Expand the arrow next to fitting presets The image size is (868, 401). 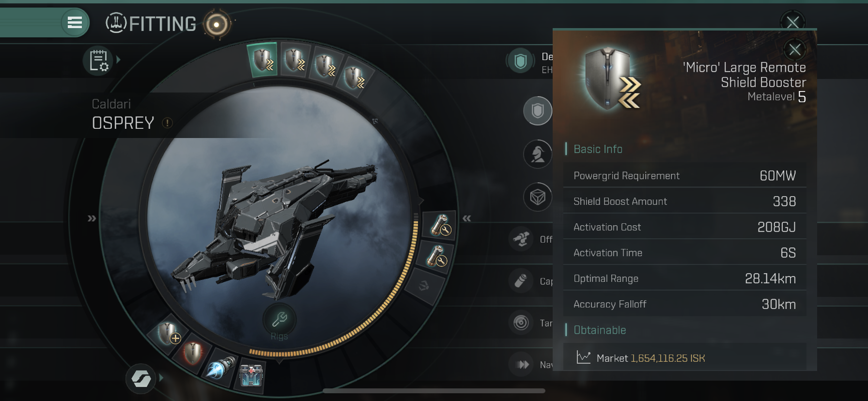tap(118, 60)
